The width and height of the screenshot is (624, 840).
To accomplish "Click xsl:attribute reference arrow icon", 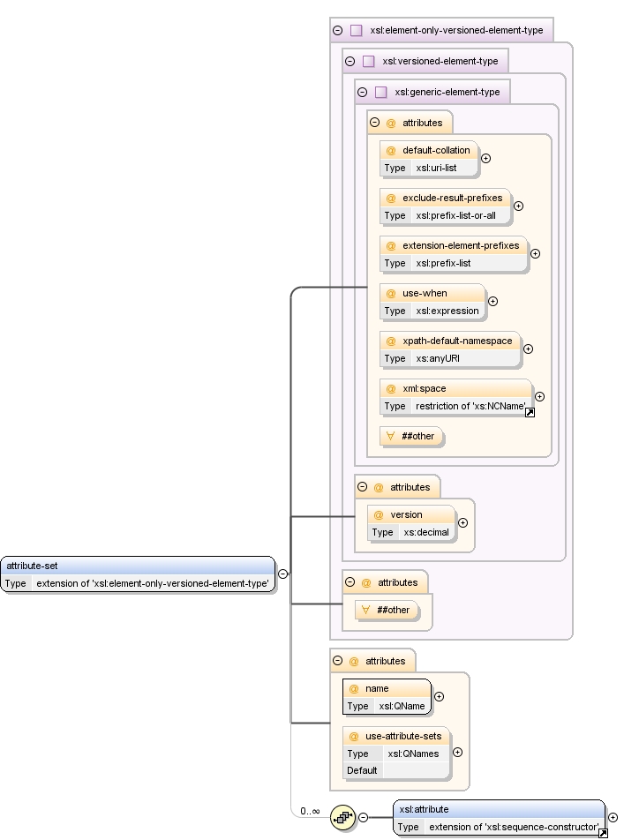I will [603, 833].
